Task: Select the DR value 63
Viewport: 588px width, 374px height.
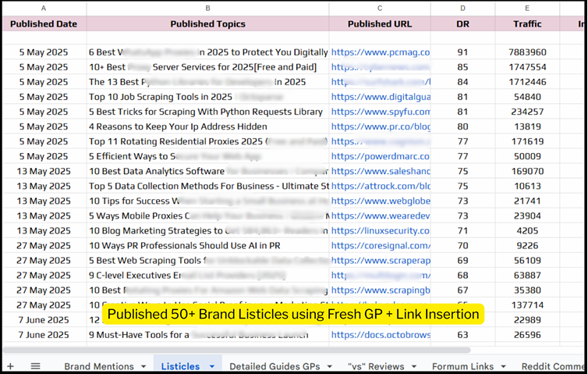Action: click(x=462, y=335)
